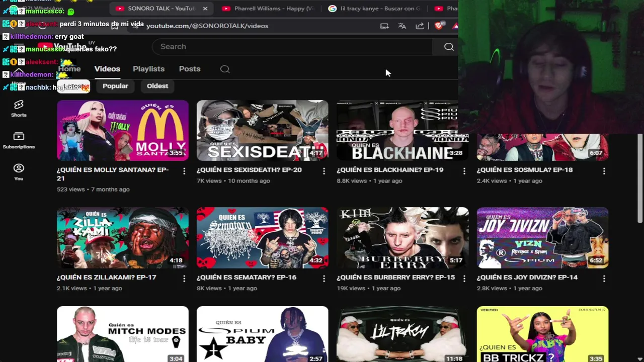Open options menu for Burberry Erry EP-15 video
Viewport: 644px width, 362px height.
click(x=464, y=278)
